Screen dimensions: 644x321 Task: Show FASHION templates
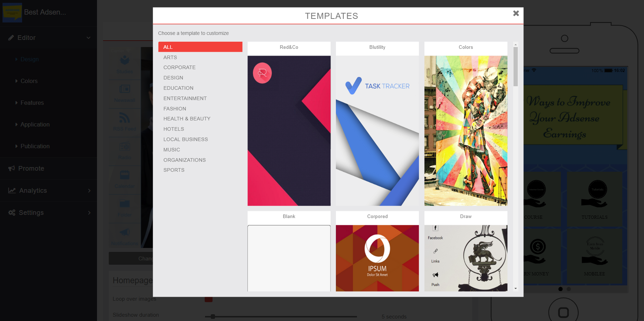[x=175, y=109]
